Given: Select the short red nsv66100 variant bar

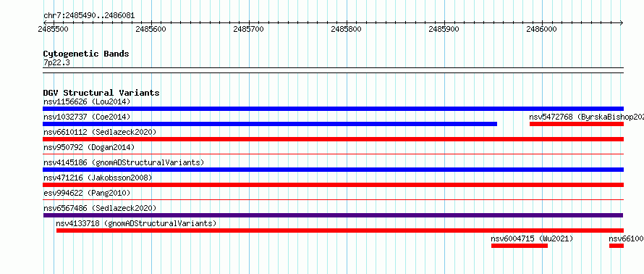Looking at the screenshot, I should point(617,246).
